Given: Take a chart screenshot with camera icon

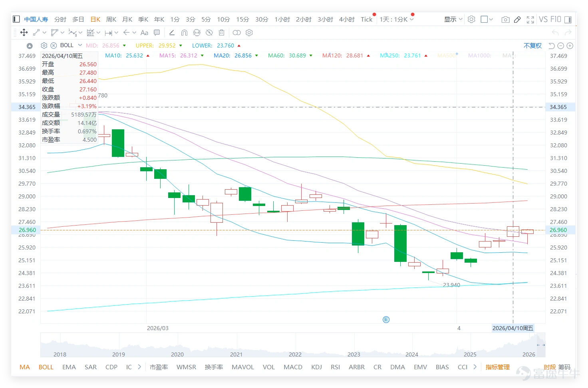Looking at the screenshot, I should (x=505, y=19).
